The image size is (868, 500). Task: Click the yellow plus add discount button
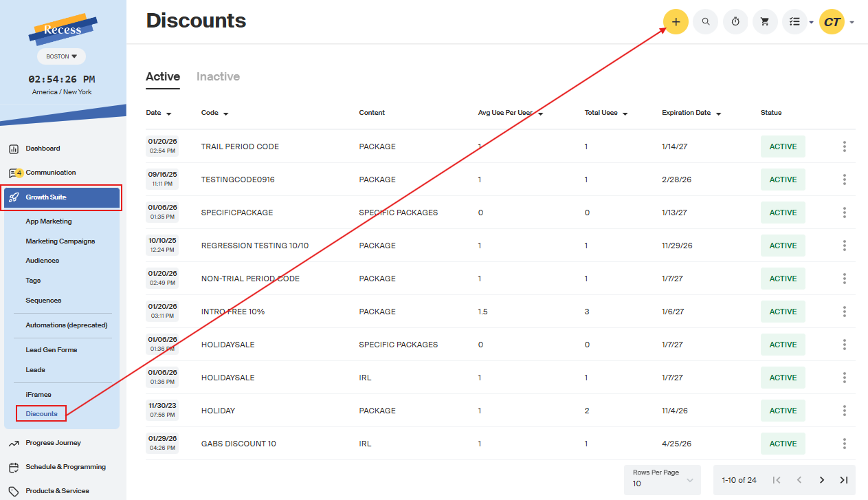[676, 22]
